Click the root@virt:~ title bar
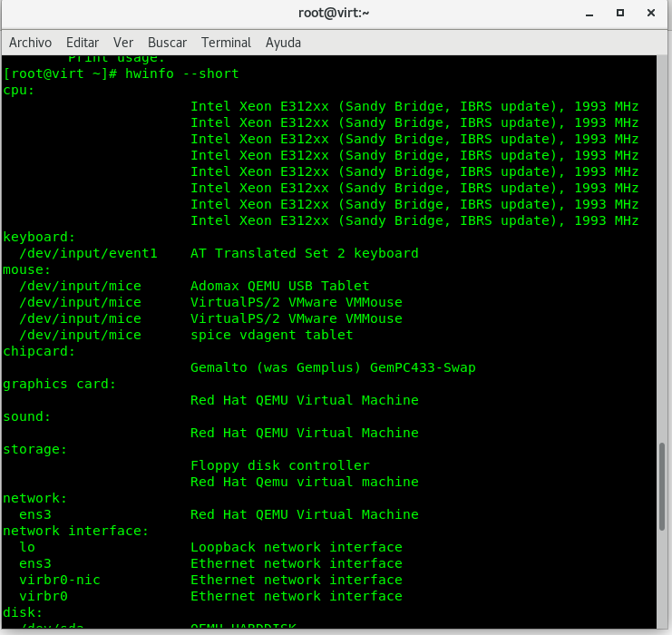The height and width of the screenshot is (635, 672). coord(334,13)
